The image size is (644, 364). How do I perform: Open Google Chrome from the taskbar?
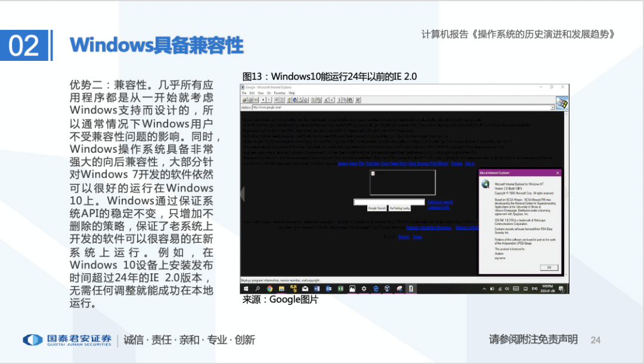point(270,289)
